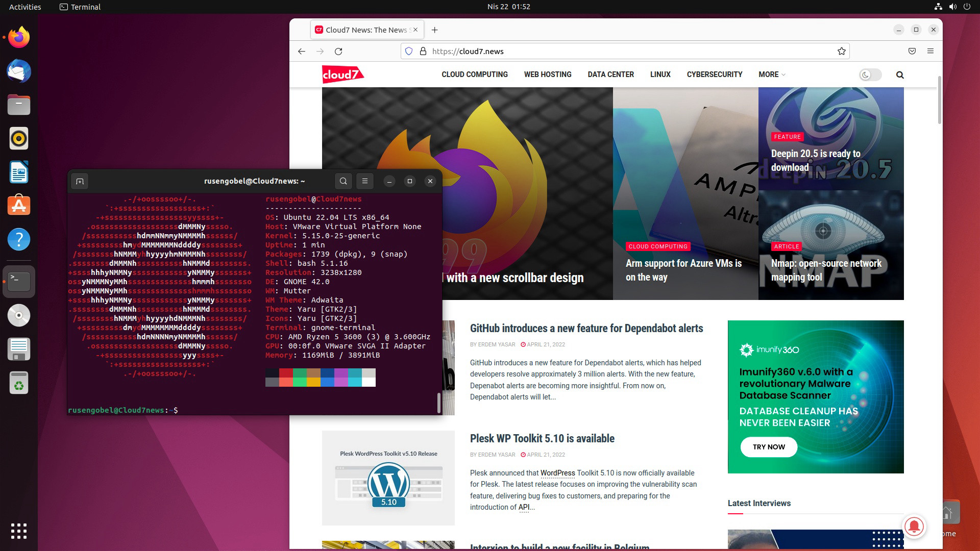This screenshot has width=980, height=551.
Task: Open Ubuntu Software store icon
Action: pos(19,206)
